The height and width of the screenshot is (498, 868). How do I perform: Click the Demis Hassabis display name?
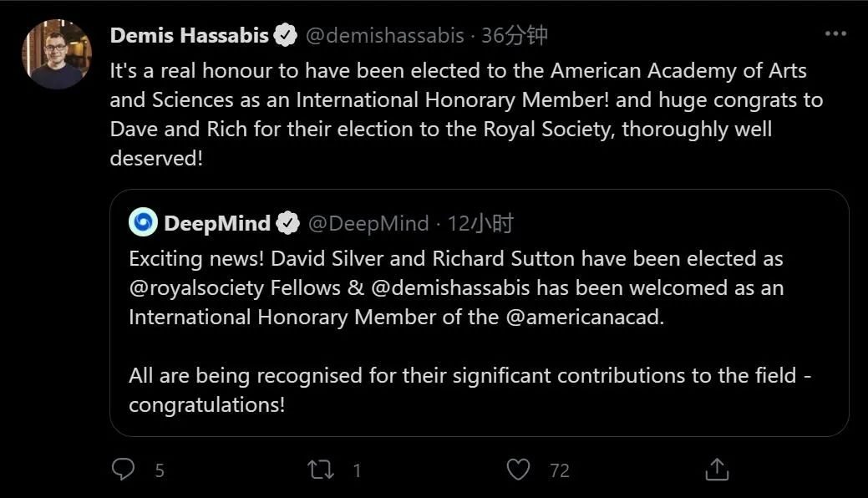click(x=189, y=36)
